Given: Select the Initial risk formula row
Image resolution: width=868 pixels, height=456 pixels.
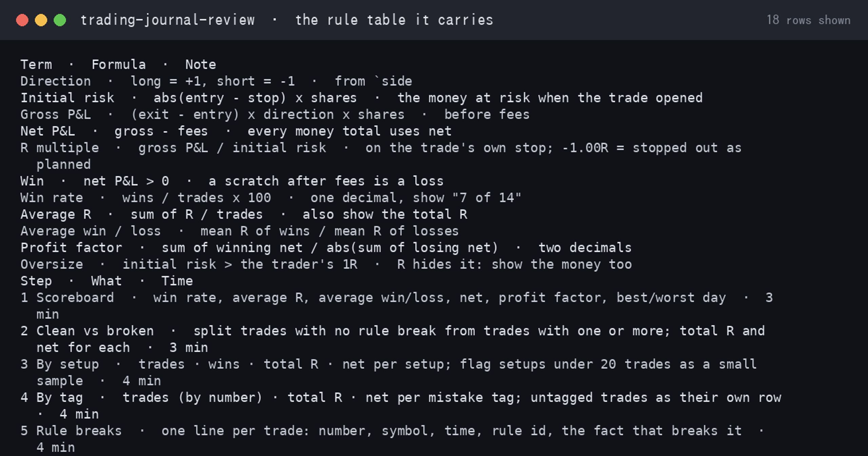Looking at the screenshot, I should [x=361, y=98].
